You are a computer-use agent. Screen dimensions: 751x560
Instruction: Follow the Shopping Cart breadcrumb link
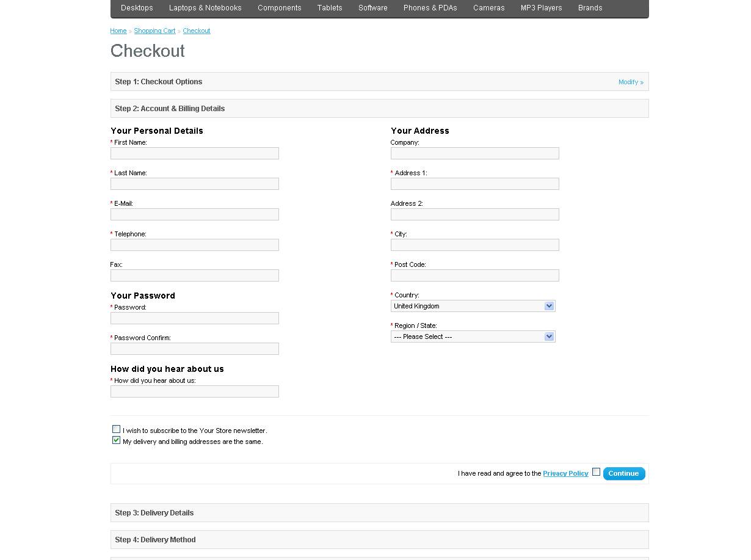(154, 31)
